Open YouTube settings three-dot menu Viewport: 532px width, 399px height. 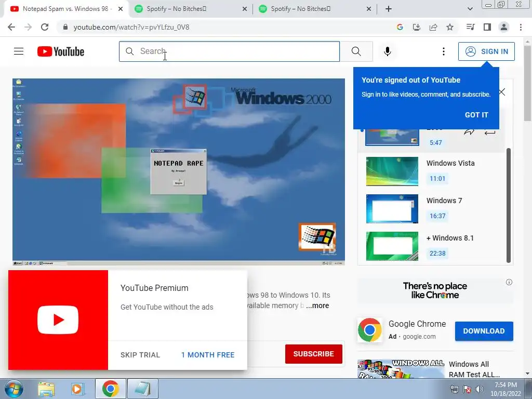point(444,51)
